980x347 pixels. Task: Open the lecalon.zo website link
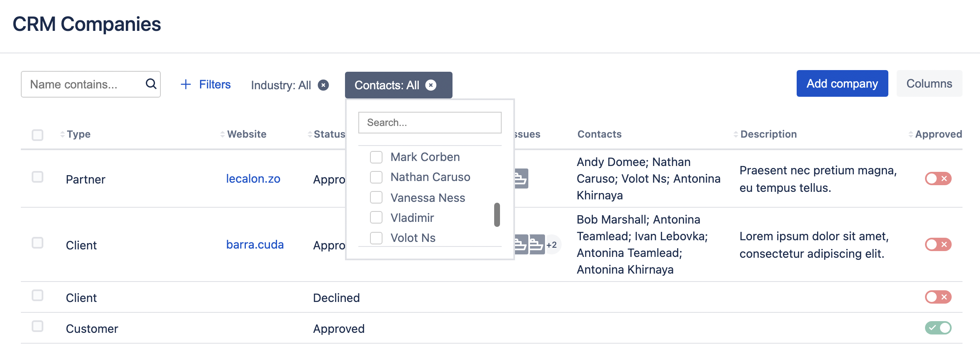253,179
